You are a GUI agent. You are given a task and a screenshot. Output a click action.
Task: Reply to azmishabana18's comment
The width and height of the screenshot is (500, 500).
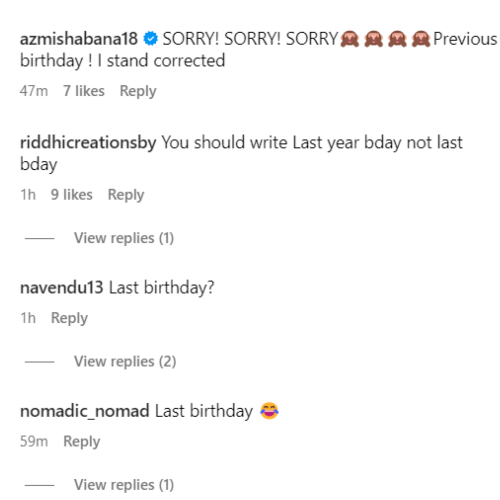click(138, 91)
